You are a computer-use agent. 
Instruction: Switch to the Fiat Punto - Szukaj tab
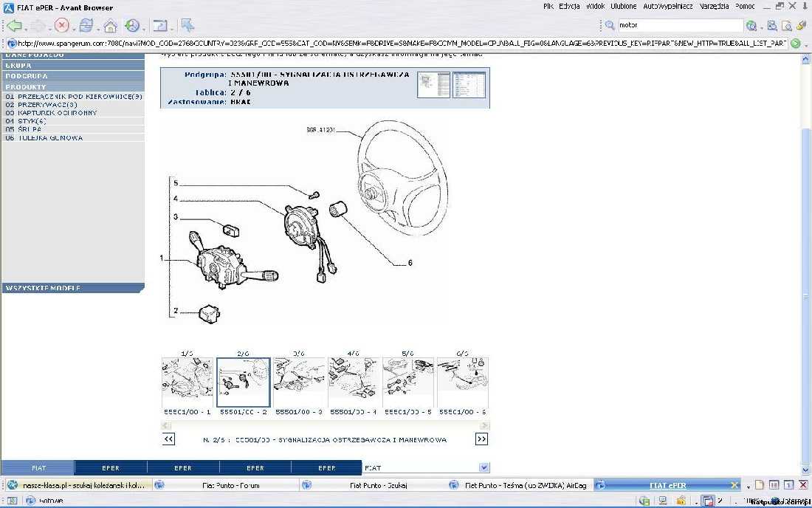click(x=373, y=485)
